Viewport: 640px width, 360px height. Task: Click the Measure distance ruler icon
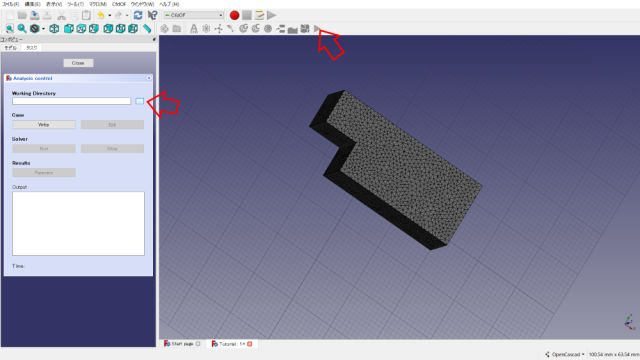point(147,29)
